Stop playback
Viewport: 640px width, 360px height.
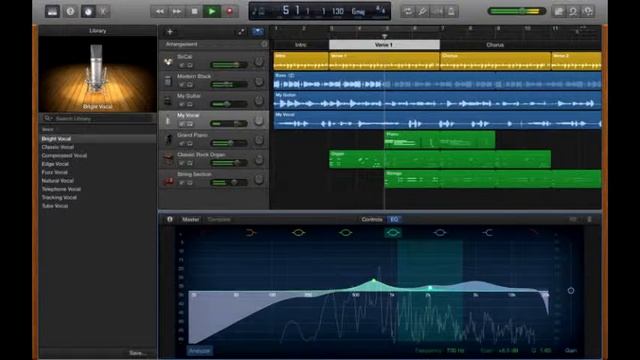(x=194, y=11)
